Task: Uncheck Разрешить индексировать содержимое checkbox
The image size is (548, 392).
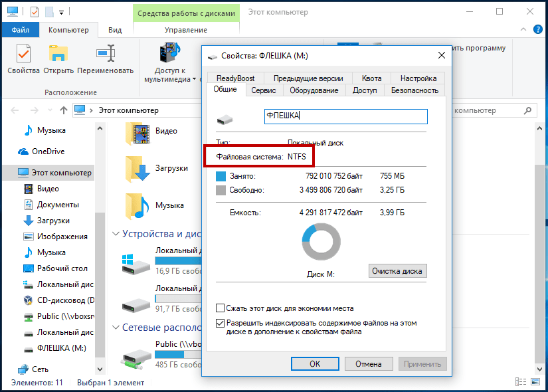Action: click(x=220, y=323)
